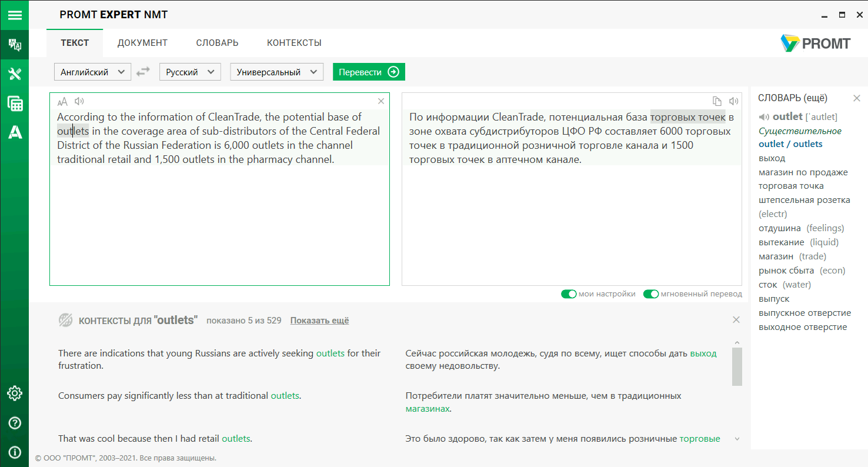Select dictionary translation 'вытекание'
868x467 pixels.
coord(782,242)
